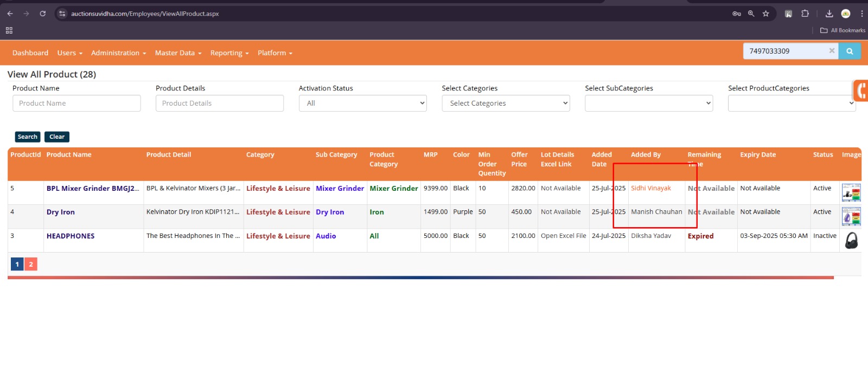
Task: Focus the Product Name input field
Action: [76, 104]
